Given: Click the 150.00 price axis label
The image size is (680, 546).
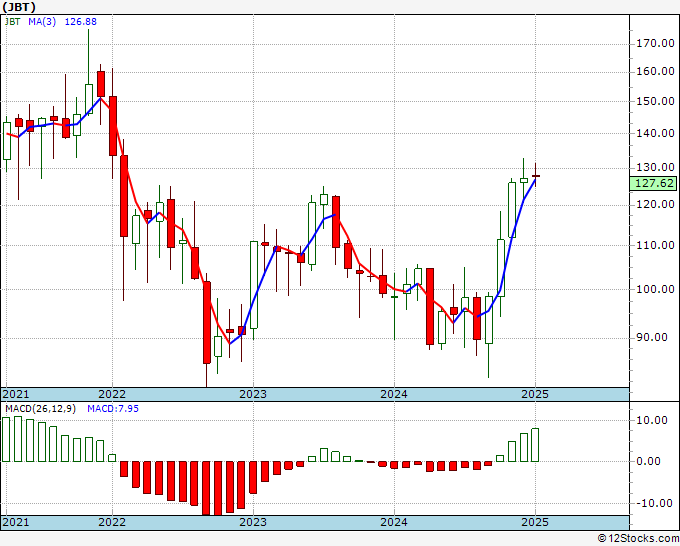Looking at the screenshot, I should (655, 101).
